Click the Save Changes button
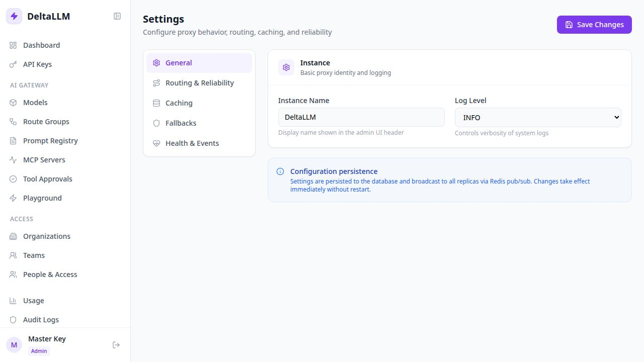The image size is (644, 362). (594, 25)
